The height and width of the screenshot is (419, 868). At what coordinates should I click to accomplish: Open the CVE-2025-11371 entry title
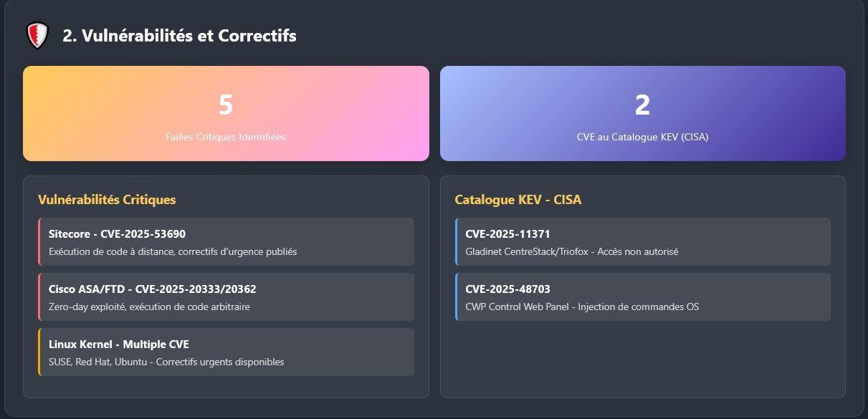pyautogui.click(x=507, y=234)
